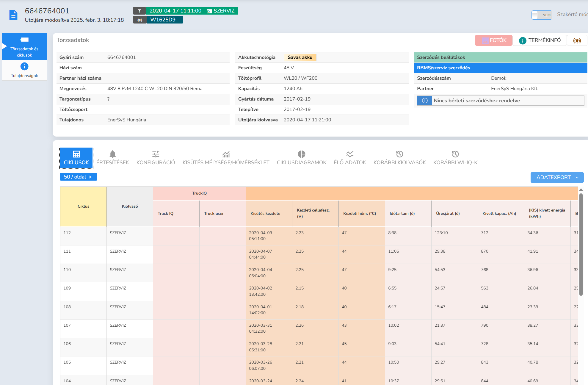This screenshot has width=588, height=385.
Task: Open Ciklusdiagramok pie chart tab
Action: (301, 158)
